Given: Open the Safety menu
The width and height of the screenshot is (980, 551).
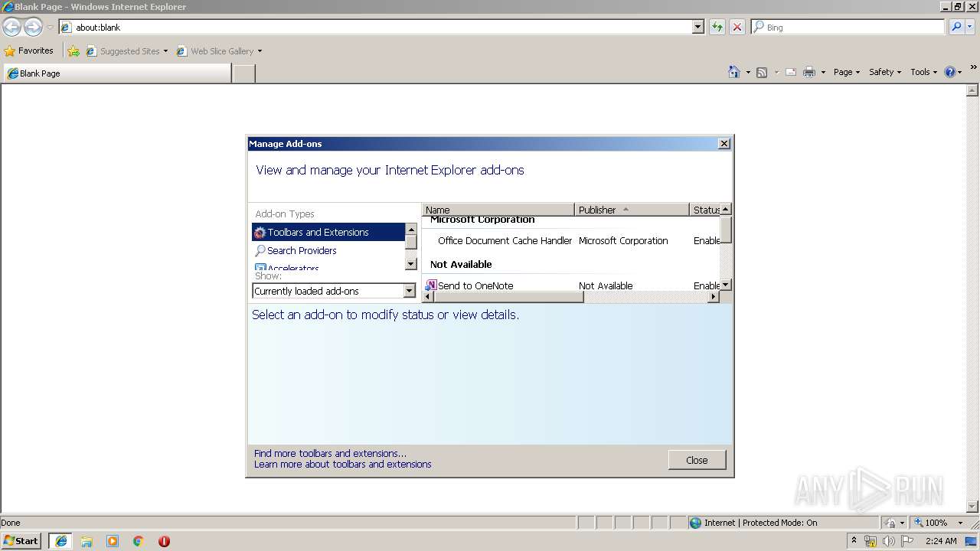Looking at the screenshot, I should [885, 72].
